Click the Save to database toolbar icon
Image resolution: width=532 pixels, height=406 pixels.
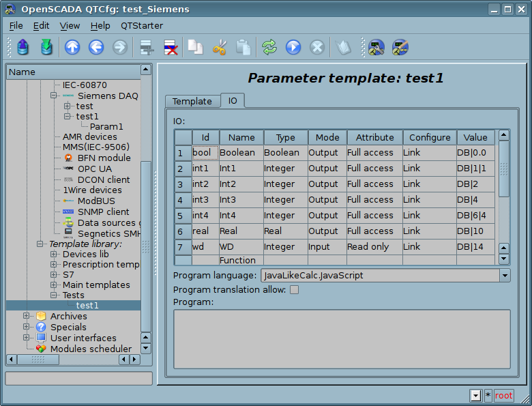coord(46,47)
